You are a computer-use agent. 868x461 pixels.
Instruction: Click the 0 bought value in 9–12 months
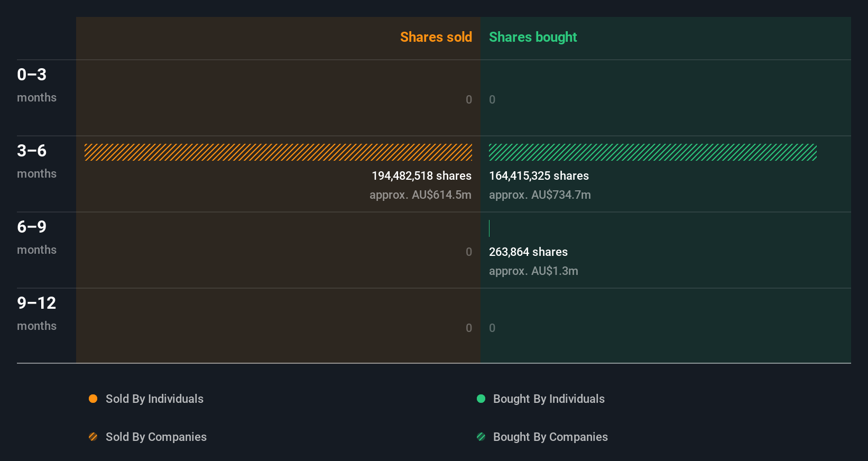492,328
